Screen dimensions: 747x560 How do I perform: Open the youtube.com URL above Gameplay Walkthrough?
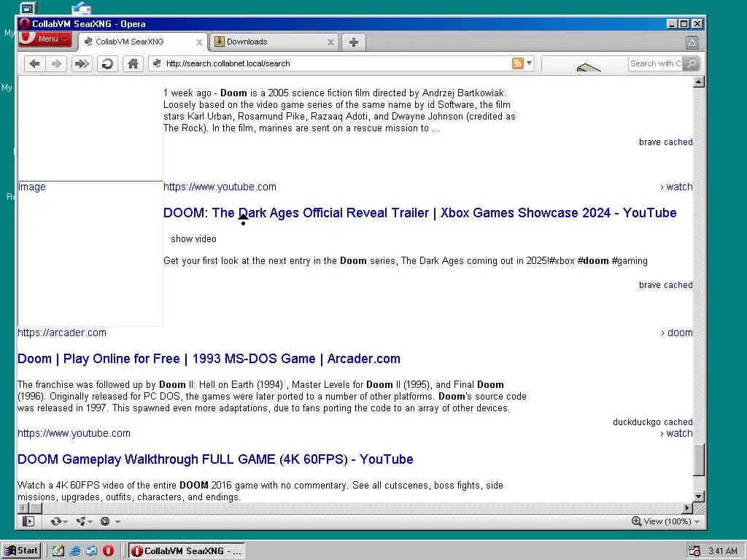click(x=74, y=433)
